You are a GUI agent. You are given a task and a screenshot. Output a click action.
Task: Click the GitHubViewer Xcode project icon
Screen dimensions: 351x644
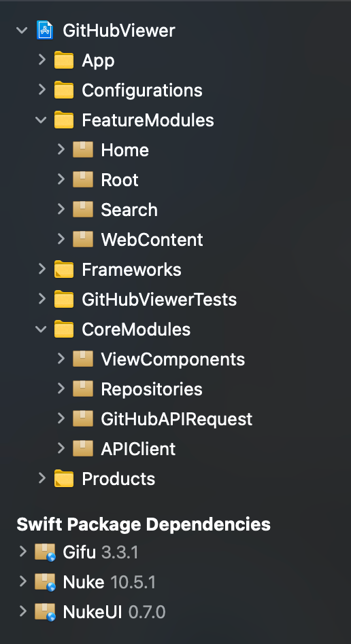(x=45, y=31)
